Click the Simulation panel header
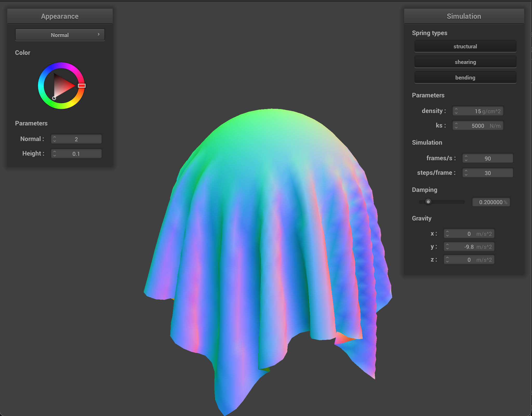532x416 pixels. click(464, 16)
